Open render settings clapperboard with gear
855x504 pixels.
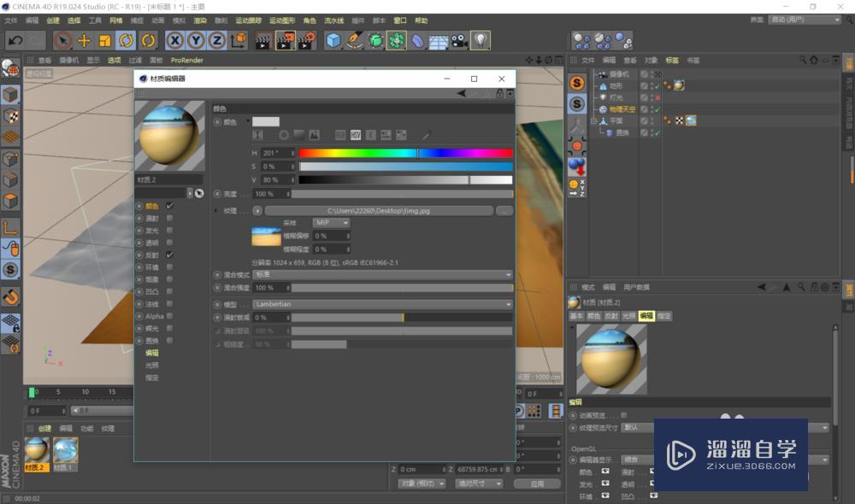click(x=307, y=41)
